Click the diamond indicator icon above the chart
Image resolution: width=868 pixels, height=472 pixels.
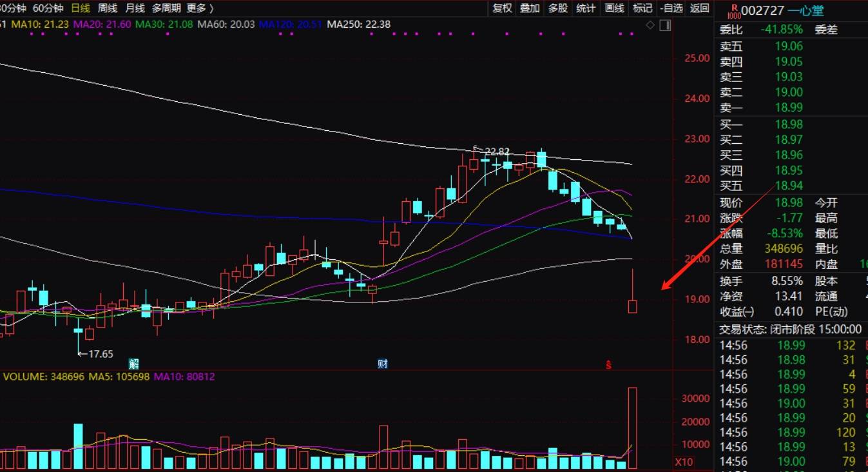point(650,25)
